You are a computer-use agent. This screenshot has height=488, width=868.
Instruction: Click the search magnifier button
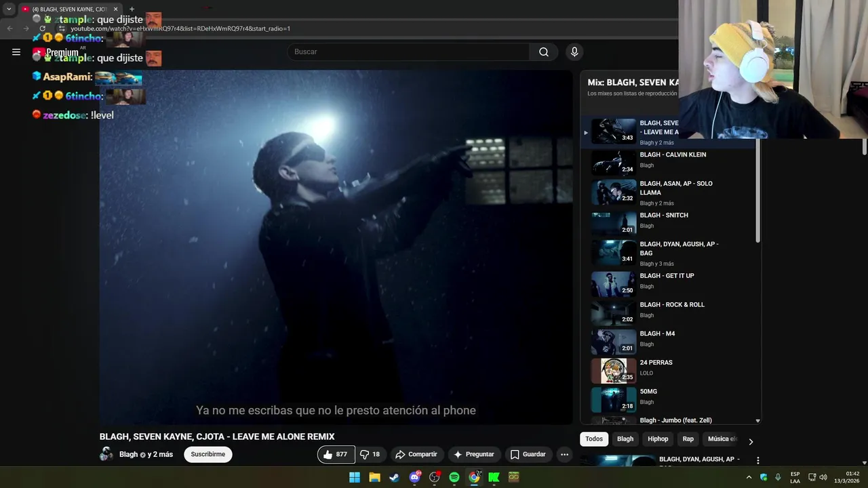pos(544,52)
